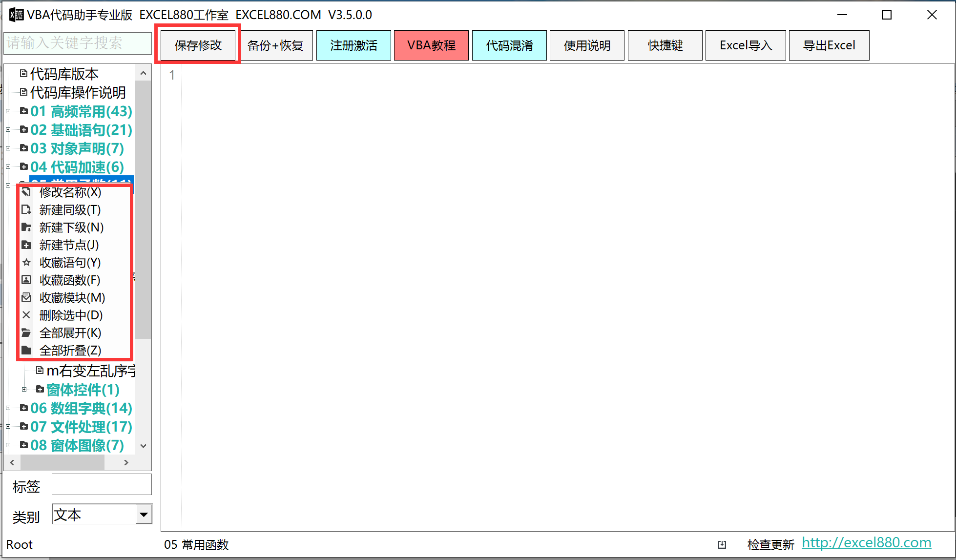956x560 pixels.
Task: Expand the 02 基础语句 tree node
Action: point(8,130)
